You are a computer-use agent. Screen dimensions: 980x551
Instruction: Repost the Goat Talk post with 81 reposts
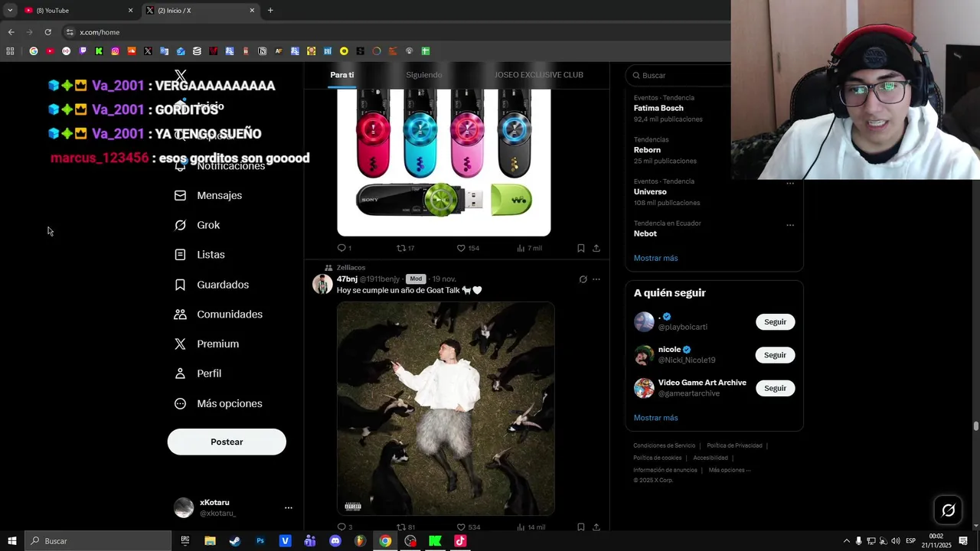(x=400, y=527)
